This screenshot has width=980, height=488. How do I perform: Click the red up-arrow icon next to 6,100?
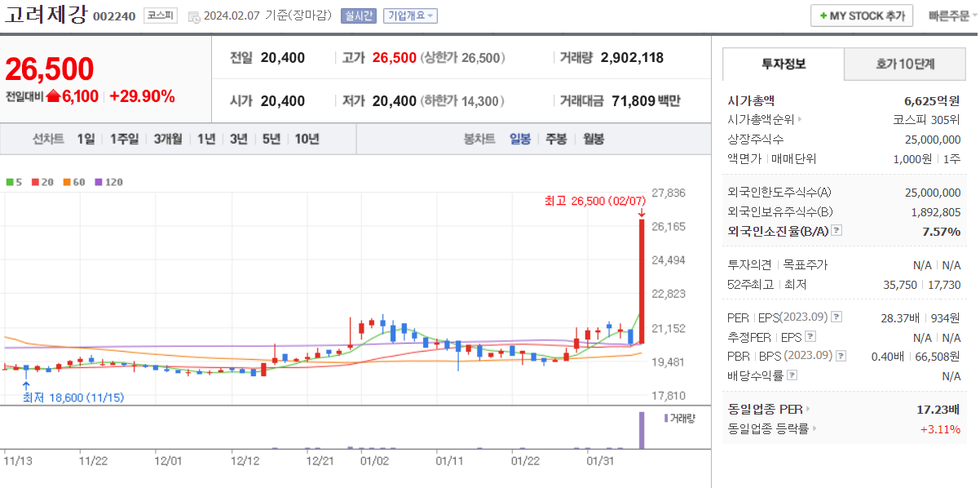(x=53, y=96)
